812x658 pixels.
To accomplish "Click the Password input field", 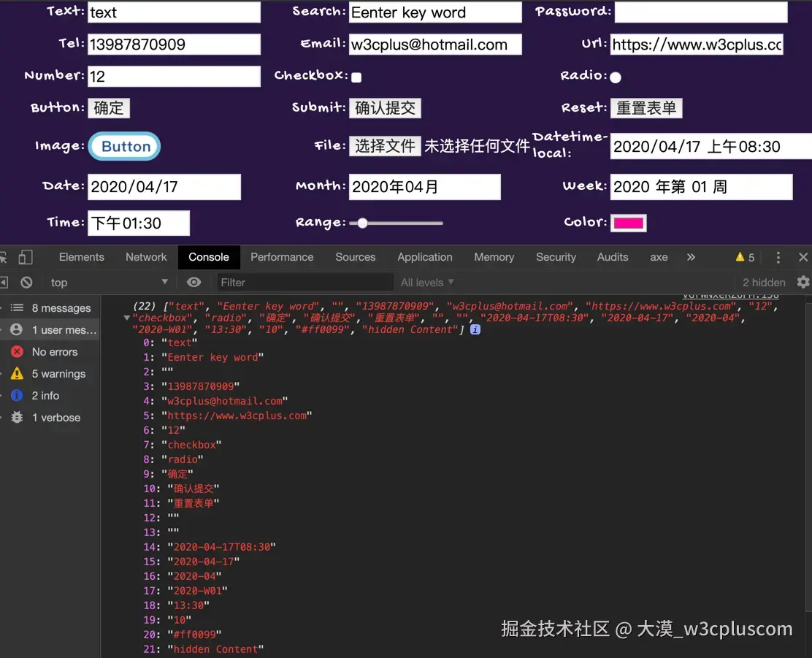I will [701, 12].
